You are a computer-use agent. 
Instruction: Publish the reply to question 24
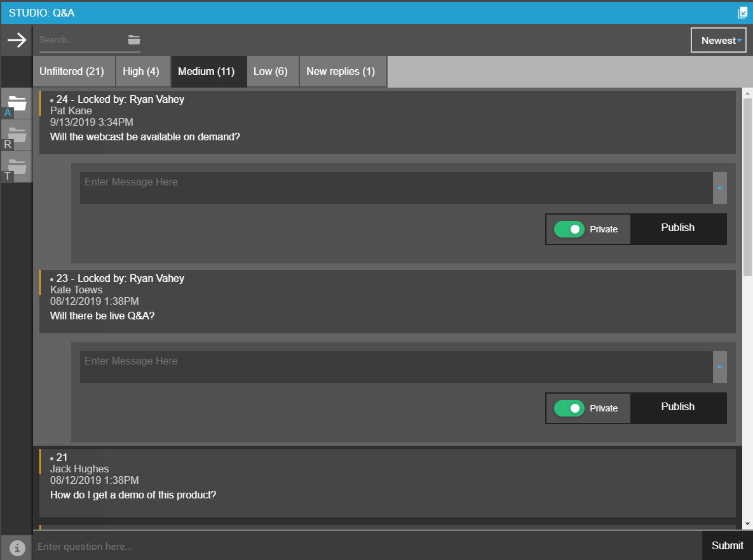[x=677, y=229]
